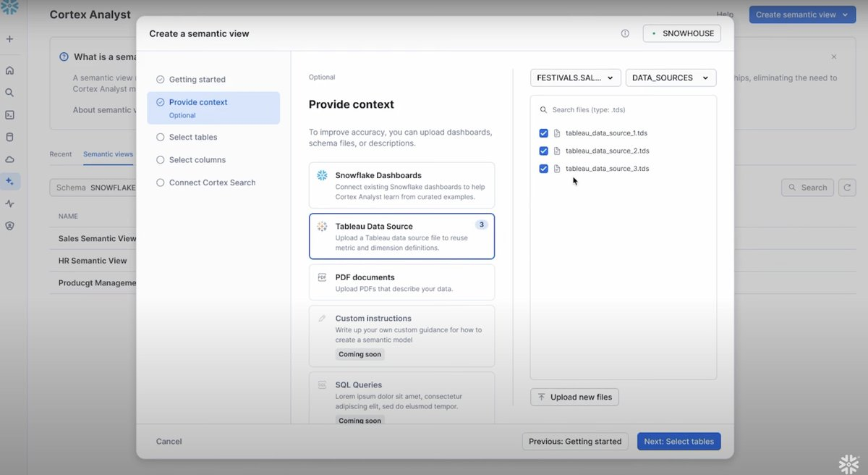
Task: Click the info icon beside SNOWHOUSE
Action: (625, 33)
